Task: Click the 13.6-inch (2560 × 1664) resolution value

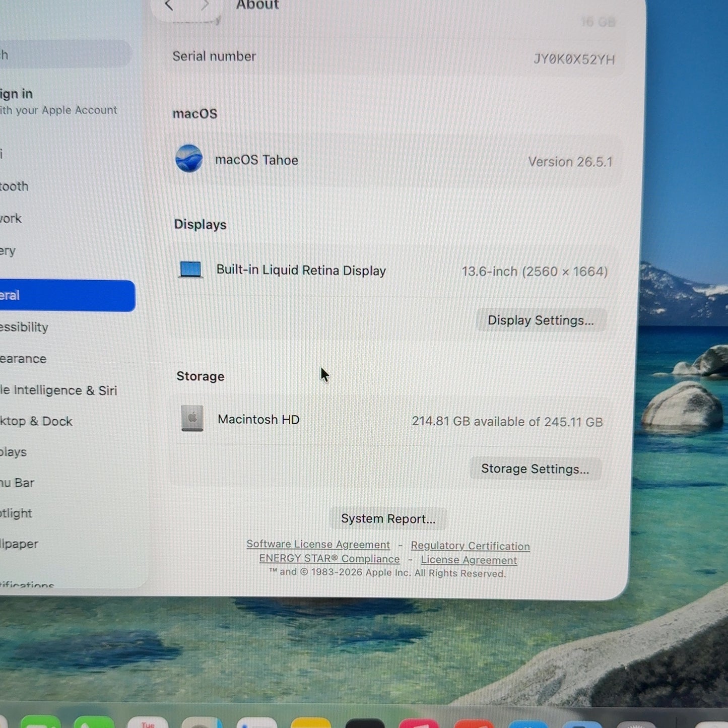Action: click(535, 272)
